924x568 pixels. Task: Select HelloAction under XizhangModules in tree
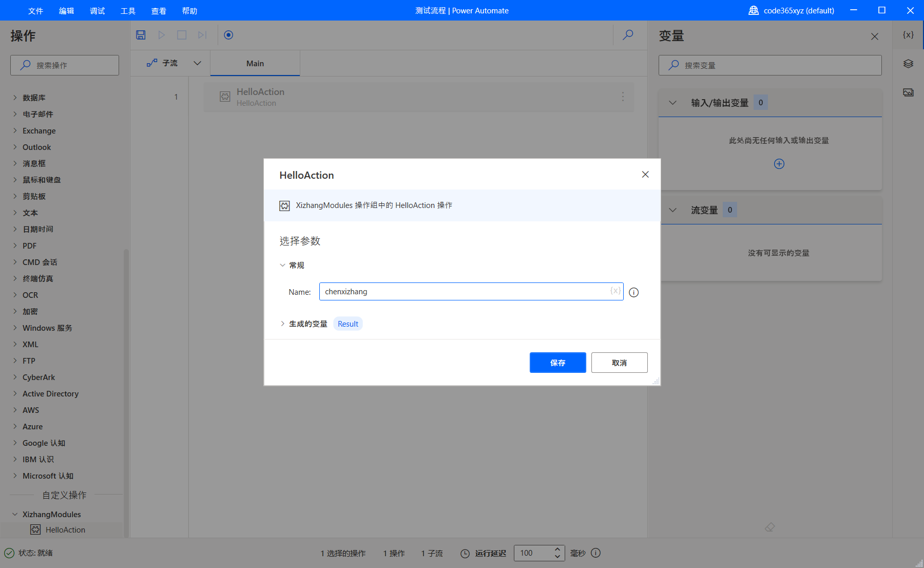coord(65,529)
